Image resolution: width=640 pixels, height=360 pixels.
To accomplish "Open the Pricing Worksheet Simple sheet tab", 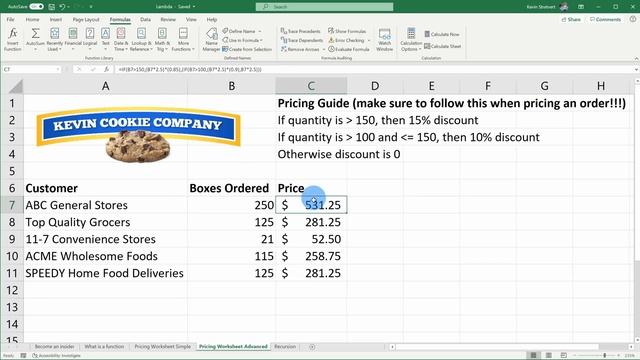I will click(x=162, y=347).
